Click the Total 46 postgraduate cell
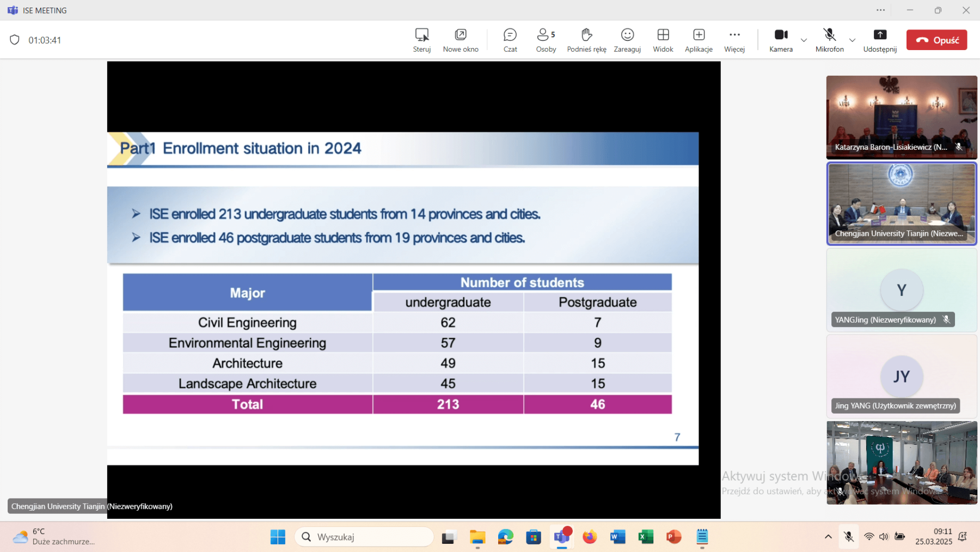Screen dimensions: 980x552 [x=598, y=404]
